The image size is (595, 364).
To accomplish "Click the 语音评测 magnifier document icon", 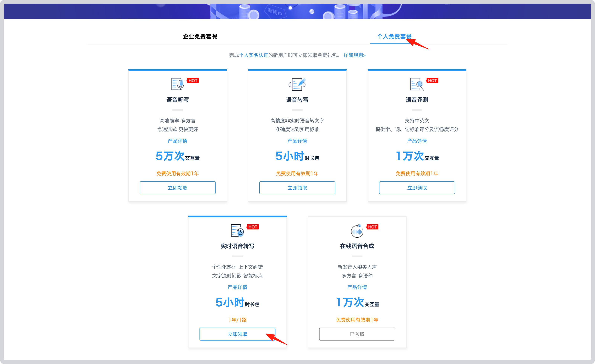I will click(x=416, y=84).
